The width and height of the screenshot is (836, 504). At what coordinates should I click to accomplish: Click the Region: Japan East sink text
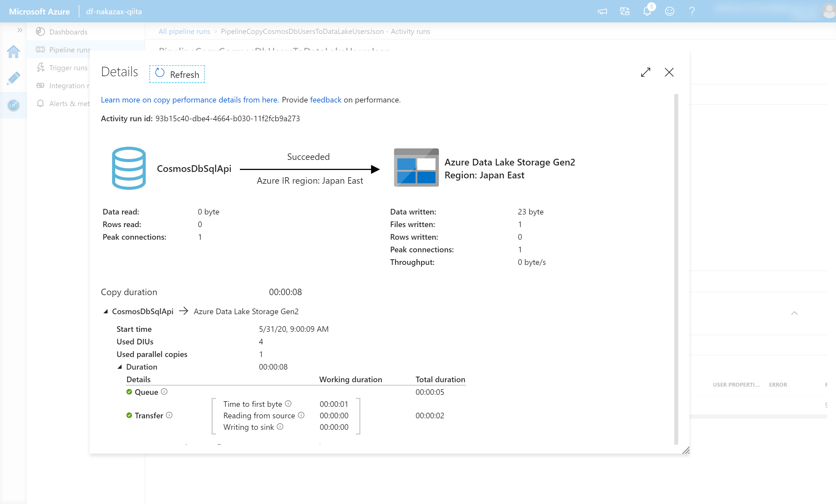(485, 175)
